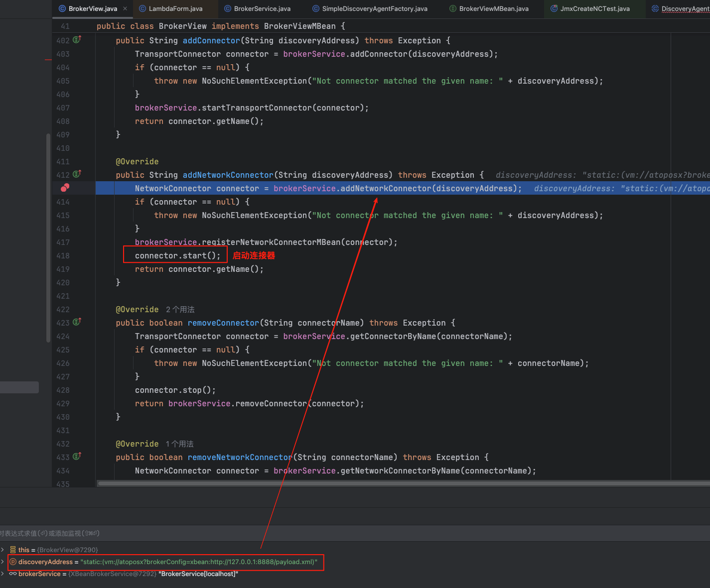
Task: Click the implements gutter icon beside removeNetworkConnector
Action: point(77,457)
